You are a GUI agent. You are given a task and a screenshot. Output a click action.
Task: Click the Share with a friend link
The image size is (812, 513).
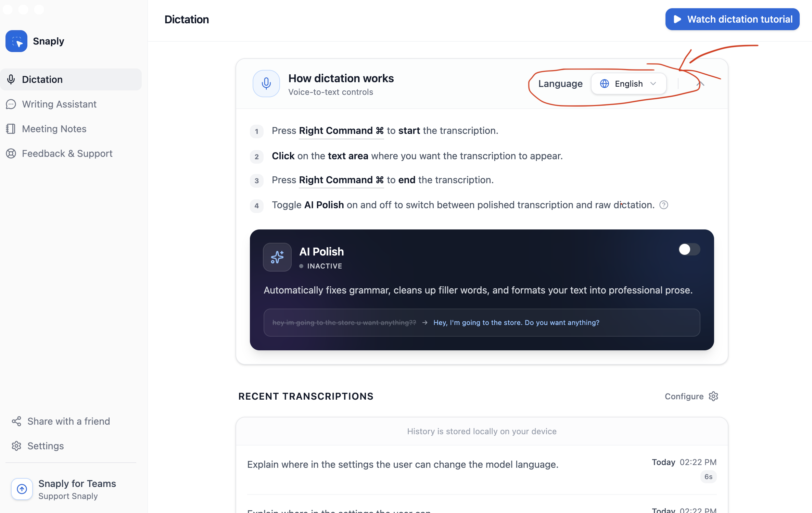pos(68,421)
